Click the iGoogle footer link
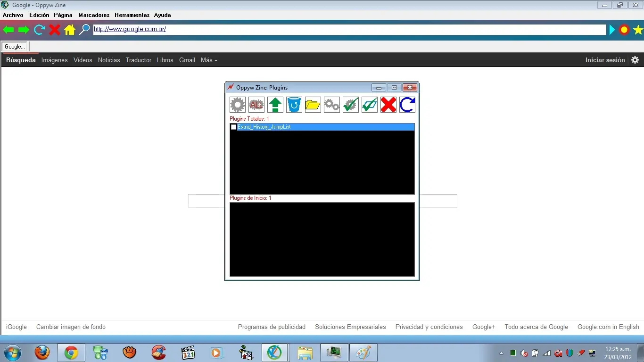Image resolution: width=644 pixels, height=362 pixels. pos(17,327)
